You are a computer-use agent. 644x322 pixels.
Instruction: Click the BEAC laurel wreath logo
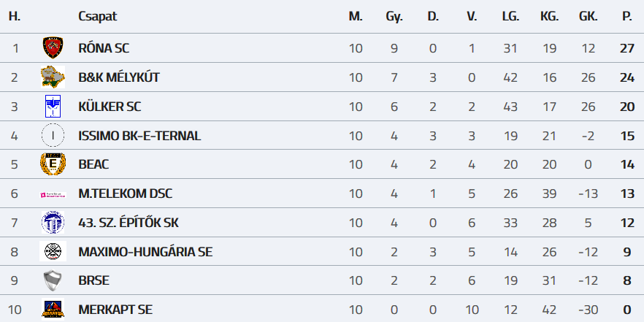53,164
